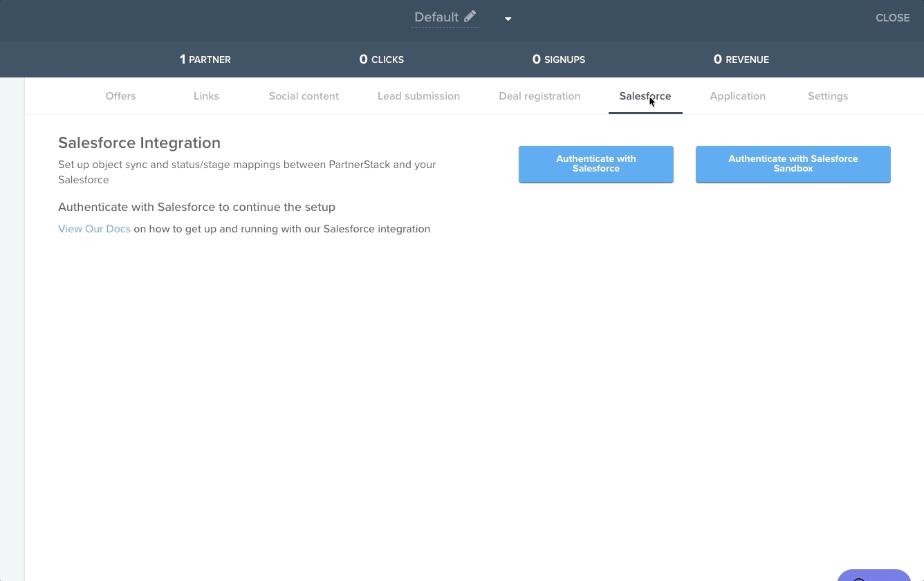The image size is (924, 581).
Task: Switch to the Settings tab
Action: click(x=828, y=96)
